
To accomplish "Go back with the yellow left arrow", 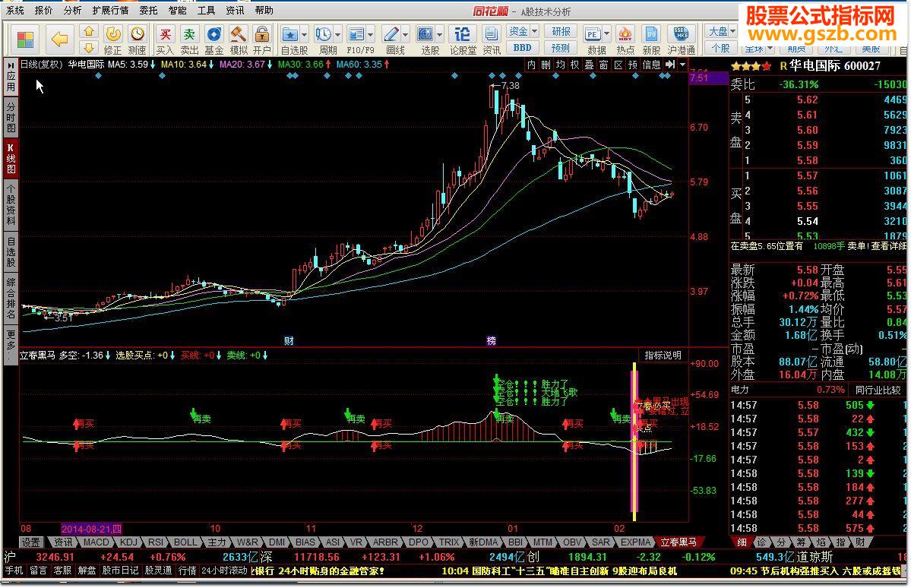I will click(59, 39).
